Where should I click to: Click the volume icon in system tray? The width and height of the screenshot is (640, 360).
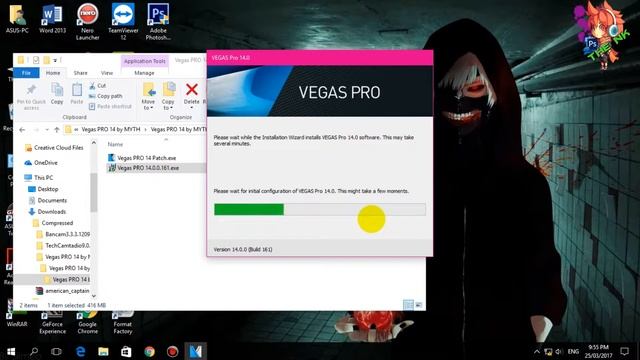[559, 351]
